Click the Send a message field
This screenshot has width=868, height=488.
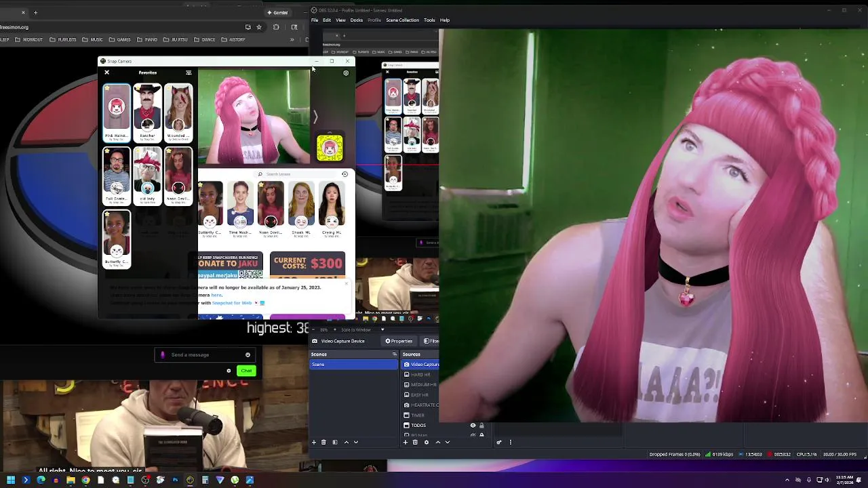[205, 354]
